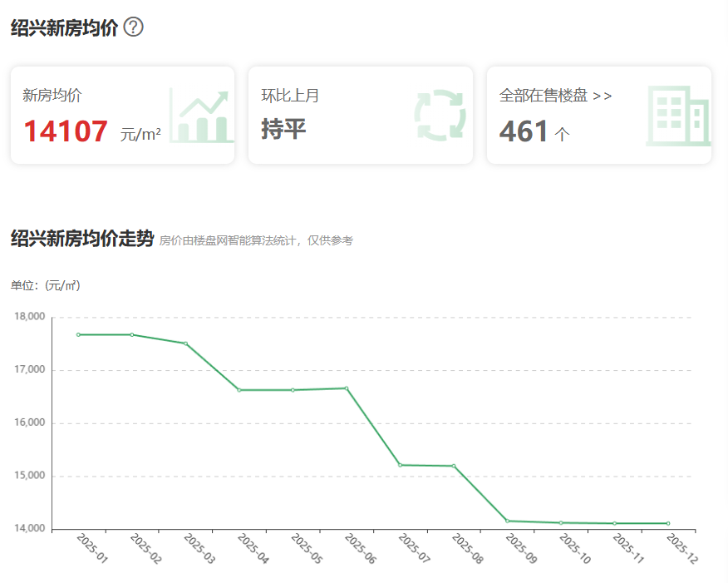
Task: Click the 2025-04 data point on chart
Action: click(239, 390)
